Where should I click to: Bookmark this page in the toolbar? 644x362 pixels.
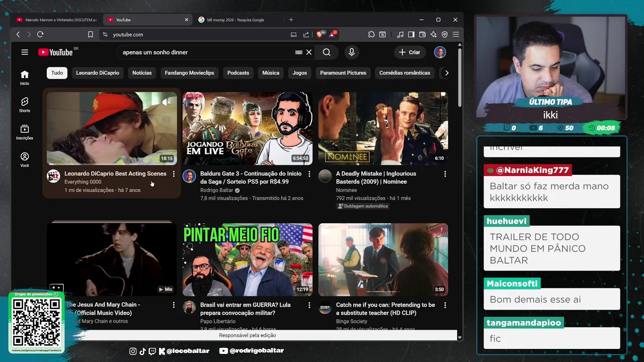(x=91, y=34)
